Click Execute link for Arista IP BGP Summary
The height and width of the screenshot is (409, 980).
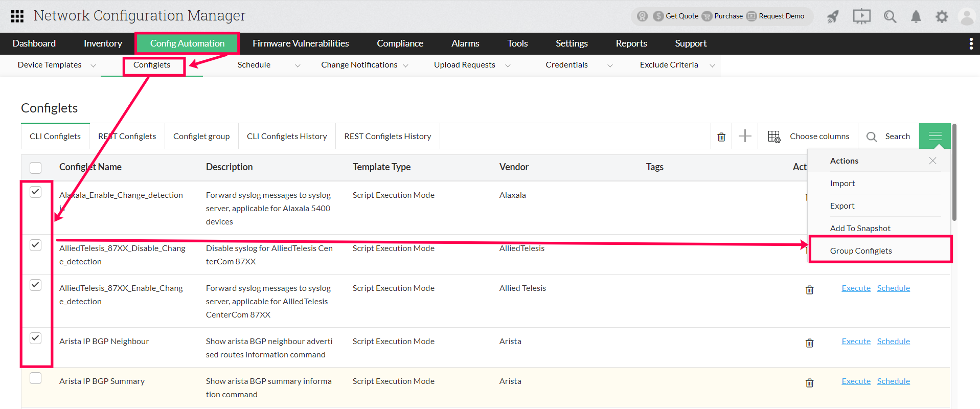(x=856, y=381)
